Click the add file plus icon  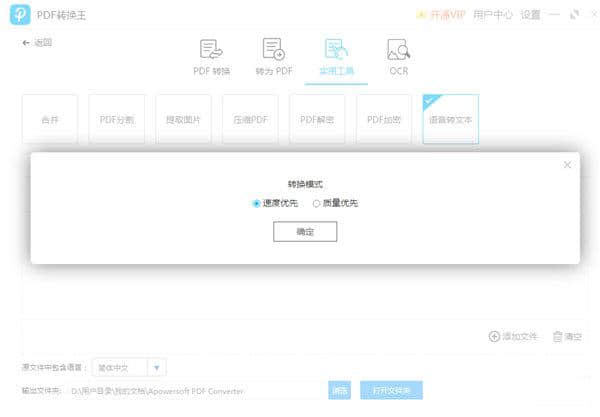coord(494,337)
